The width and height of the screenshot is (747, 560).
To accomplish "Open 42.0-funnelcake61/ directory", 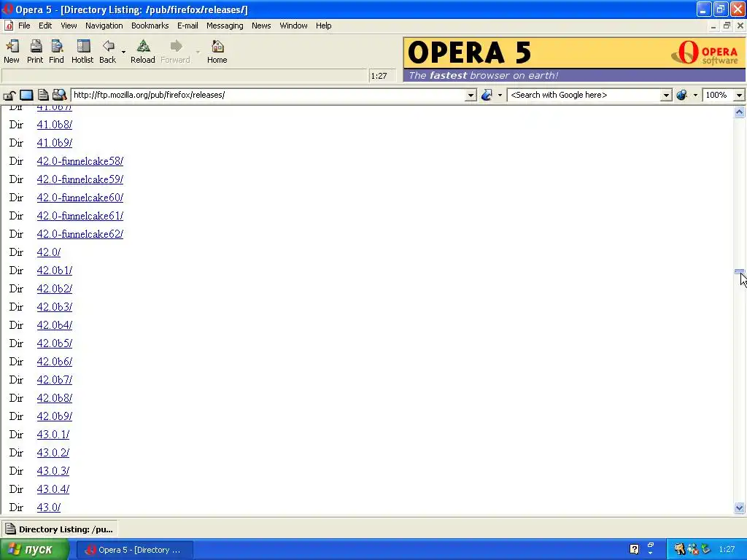I will (80, 216).
